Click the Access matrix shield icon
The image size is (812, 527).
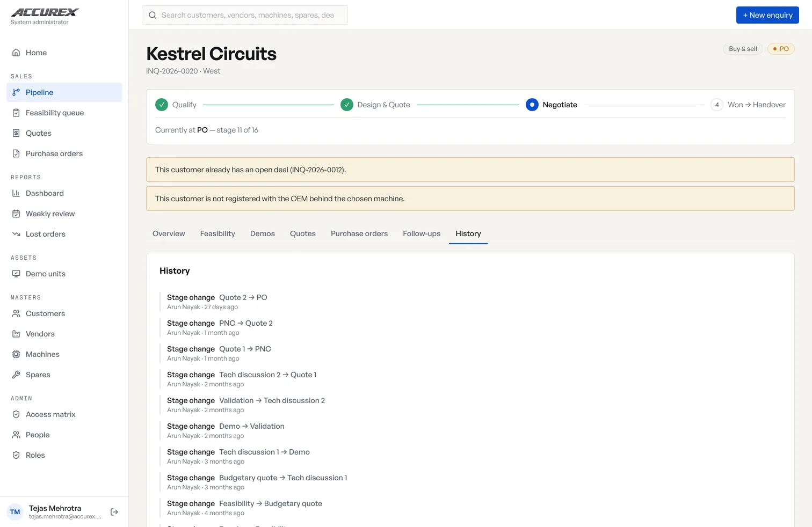point(16,414)
